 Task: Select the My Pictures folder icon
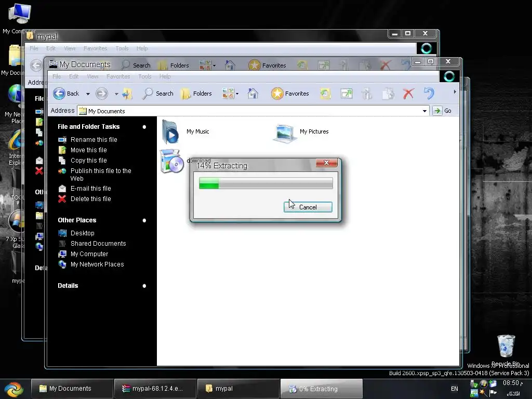[x=284, y=133]
